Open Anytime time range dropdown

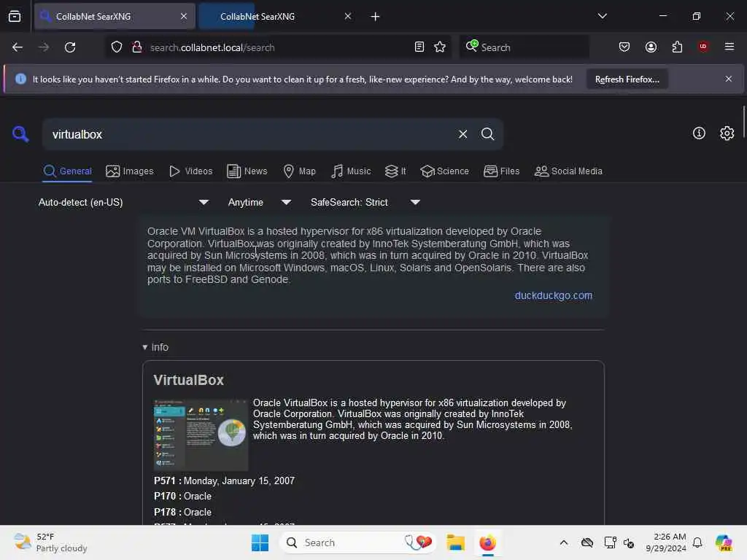(x=260, y=203)
